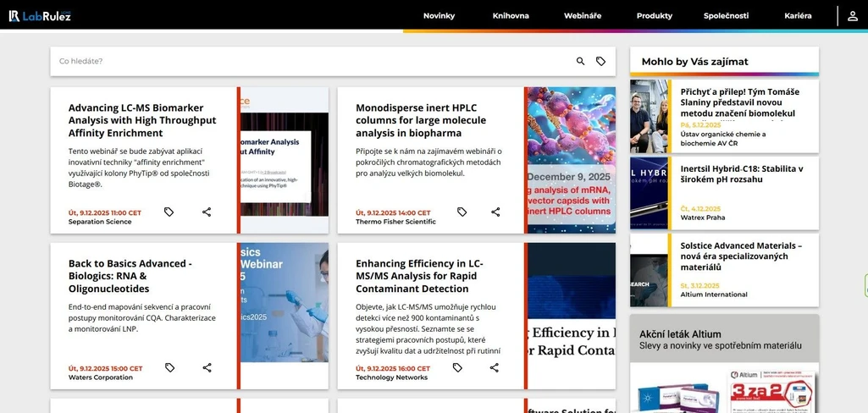This screenshot has height=413, width=868.
Task: Open the Novinky menu
Action: pos(439,15)
